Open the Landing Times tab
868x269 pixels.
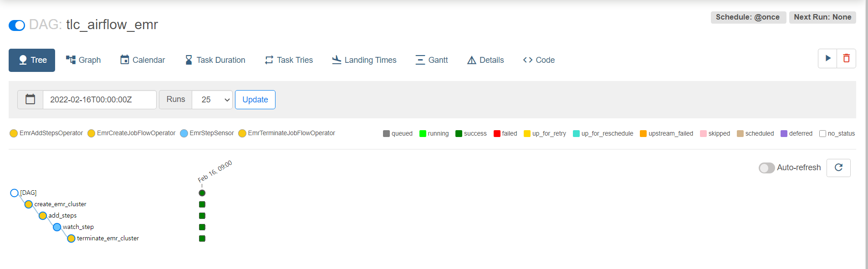click(x=364, y=60)
